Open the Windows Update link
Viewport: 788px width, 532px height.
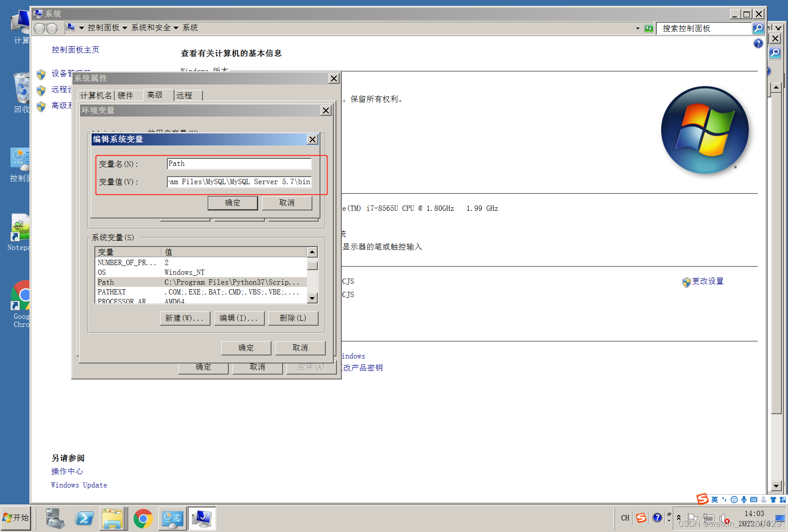coord(79,485)
